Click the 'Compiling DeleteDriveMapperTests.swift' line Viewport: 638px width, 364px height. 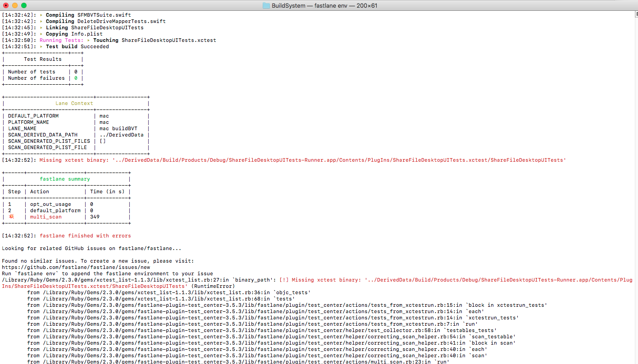click(x=84, y=21)
